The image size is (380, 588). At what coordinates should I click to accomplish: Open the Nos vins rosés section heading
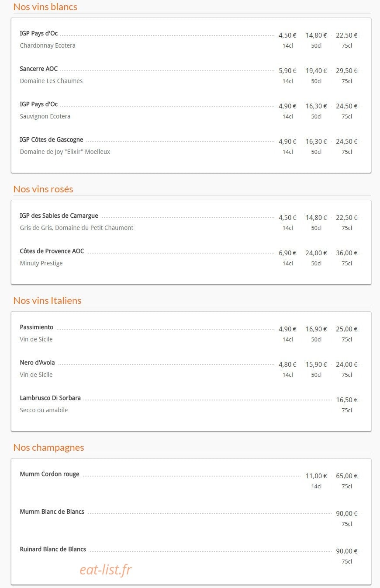click(43, 189)
